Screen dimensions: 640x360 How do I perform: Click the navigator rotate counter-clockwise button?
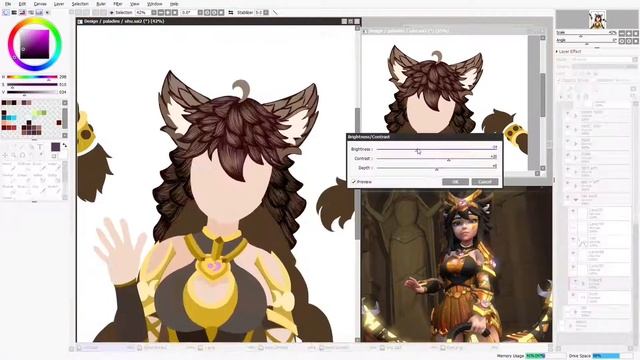tap(622, 41)
